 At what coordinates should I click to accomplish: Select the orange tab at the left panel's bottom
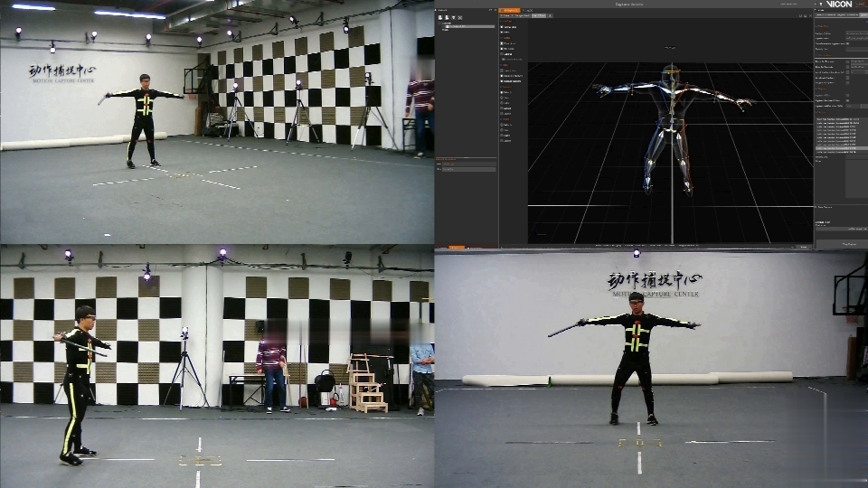[457, 246]
